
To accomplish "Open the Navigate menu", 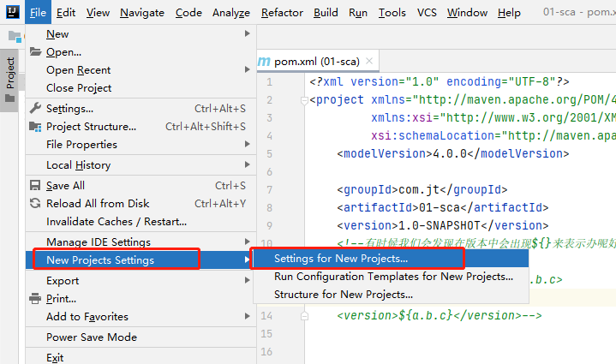I will pos(142,13).
